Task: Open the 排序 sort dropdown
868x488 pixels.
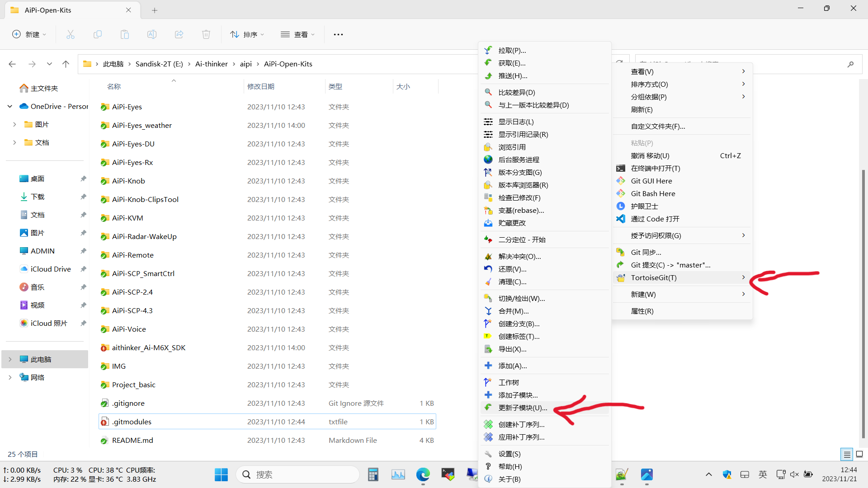Action: [x=247, y=34]
